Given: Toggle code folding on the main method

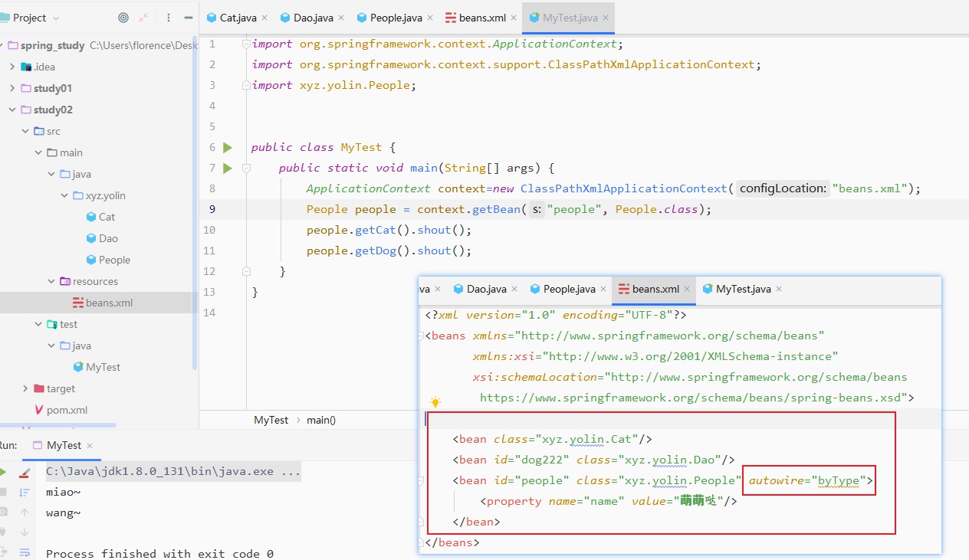Looking at the screenshot, I should pos(247,168).
